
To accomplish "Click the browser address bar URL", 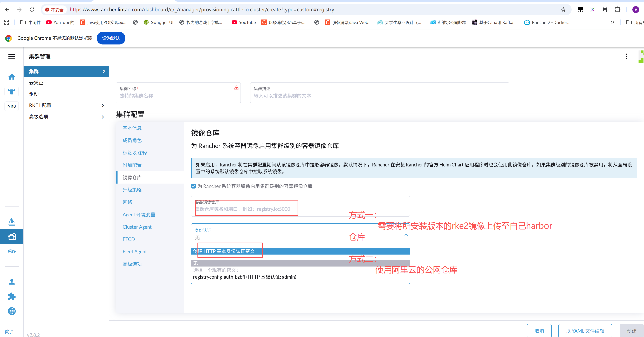I will click(202, 10).
